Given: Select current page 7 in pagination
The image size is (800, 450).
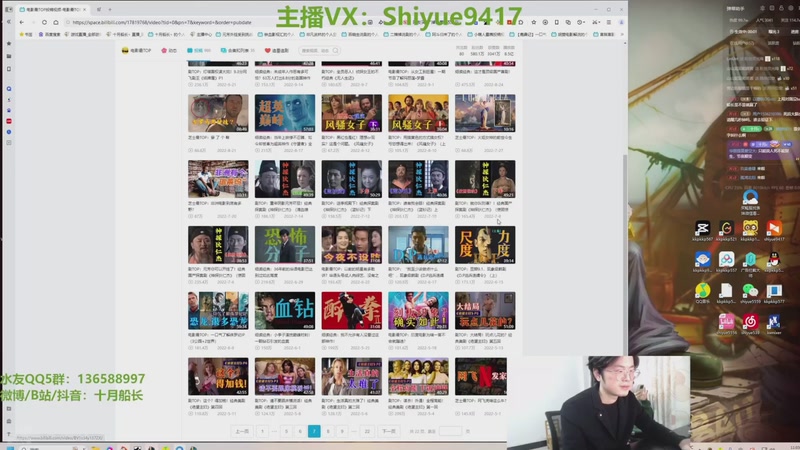Looking at the screenshot, I should pos(314,431).
